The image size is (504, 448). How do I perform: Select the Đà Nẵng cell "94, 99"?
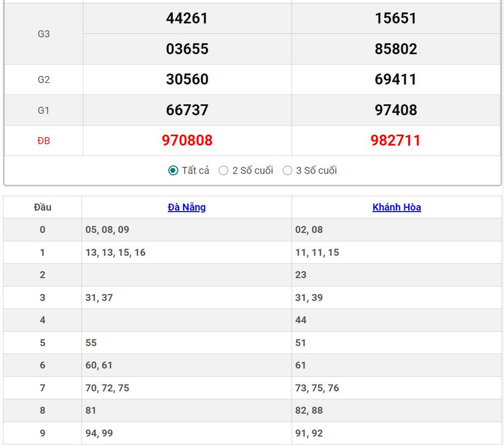[x=99, y=433]
